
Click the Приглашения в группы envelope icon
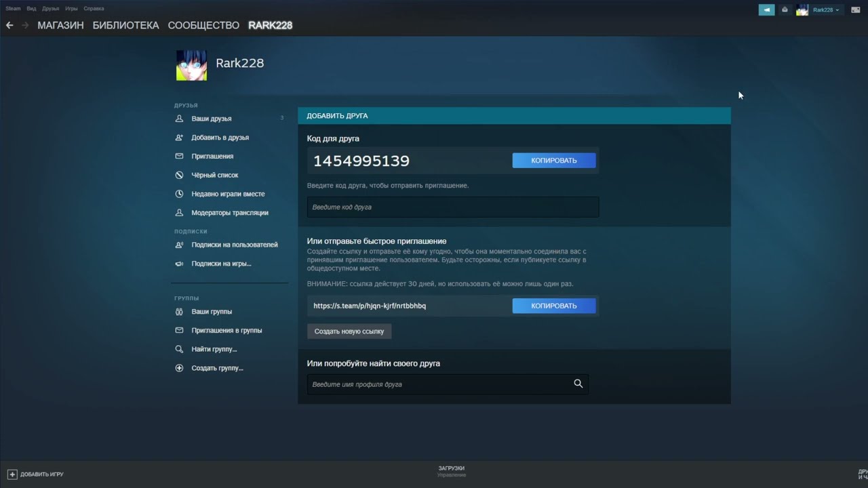click(179, 331)
